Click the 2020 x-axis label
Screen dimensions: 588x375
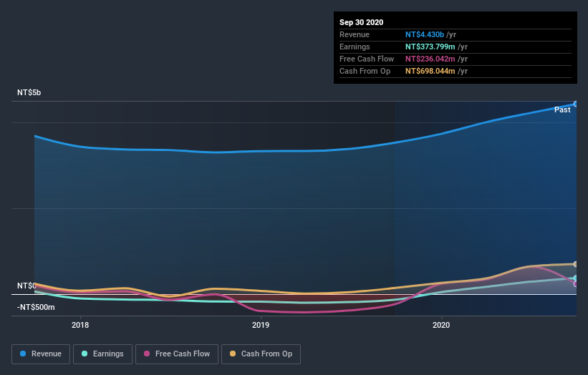point(441,325)
